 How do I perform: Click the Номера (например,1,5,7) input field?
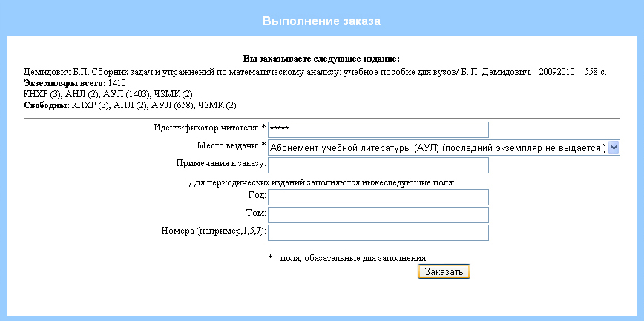(x=378, y=232)
